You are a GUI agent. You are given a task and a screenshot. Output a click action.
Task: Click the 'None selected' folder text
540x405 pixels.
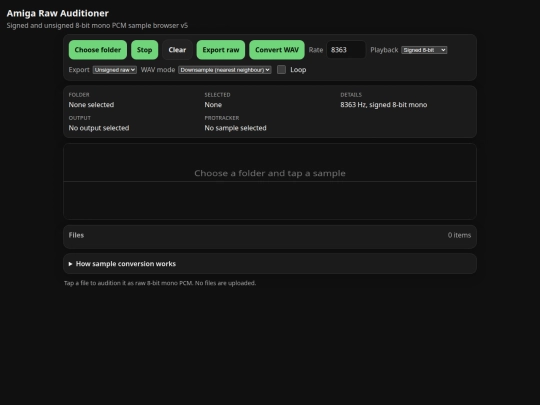click(x=91, y=105)
